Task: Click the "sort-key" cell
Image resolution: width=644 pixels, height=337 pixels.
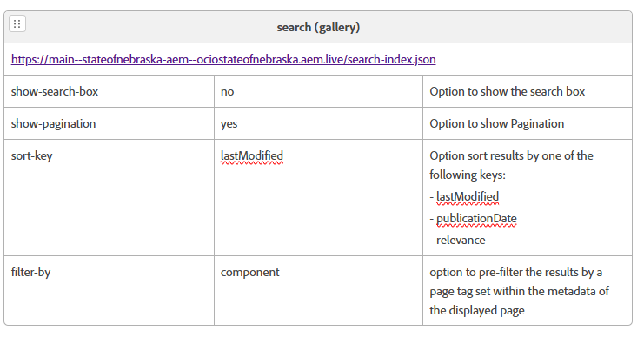Action: tap(109, 198)
